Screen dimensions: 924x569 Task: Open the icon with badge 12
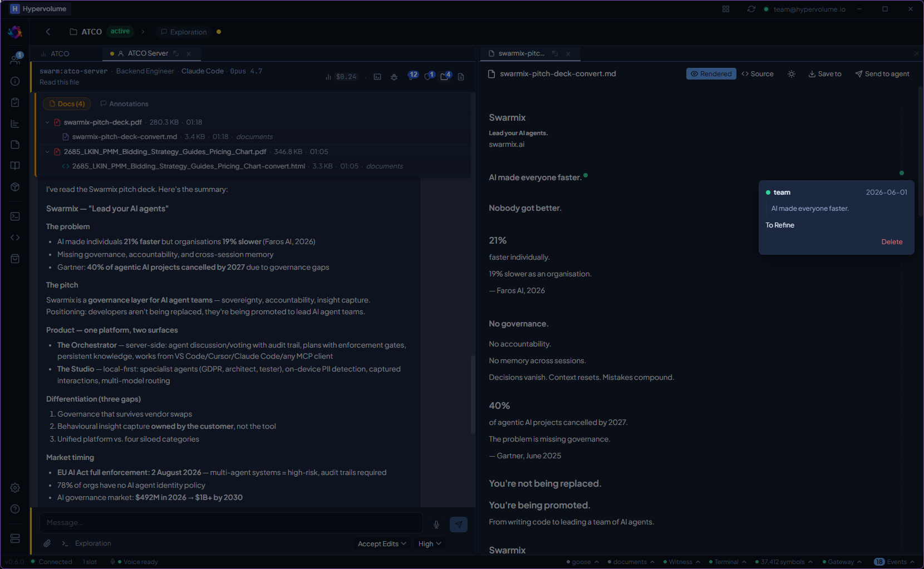click(x=412, y=76)
